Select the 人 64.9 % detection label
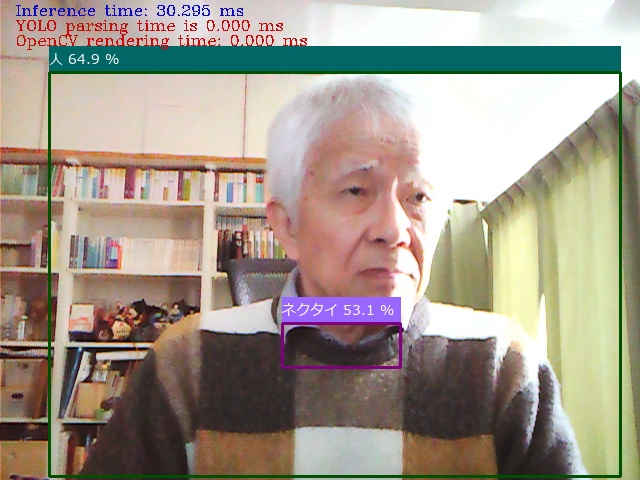This screenshot has height=480, width=640. click(x=84, y=59)
